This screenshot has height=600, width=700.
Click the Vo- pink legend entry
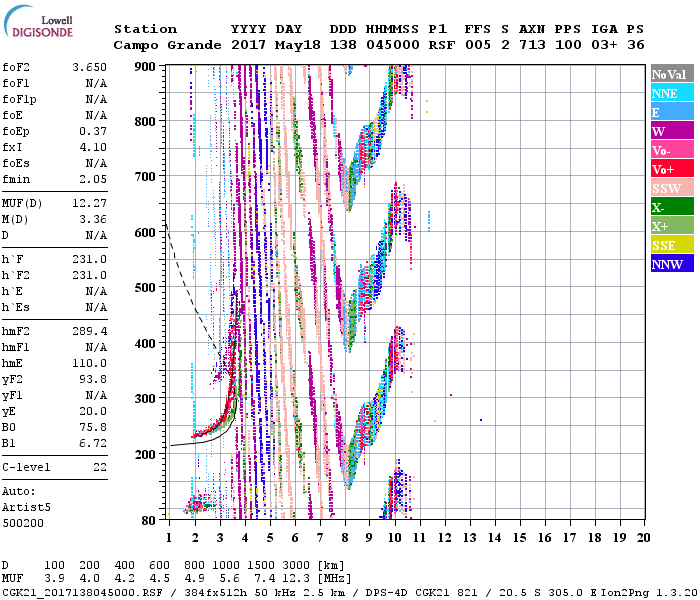coord(668,150)
